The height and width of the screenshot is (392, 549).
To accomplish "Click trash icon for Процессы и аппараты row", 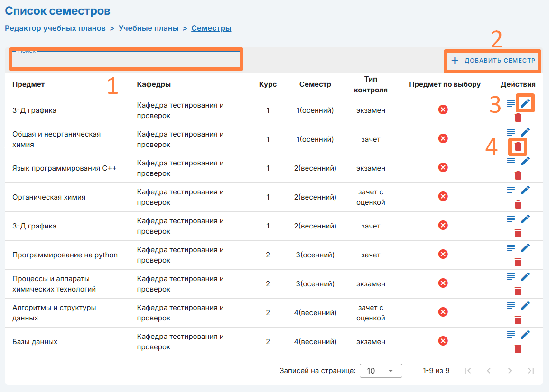I will click(518, 291).
